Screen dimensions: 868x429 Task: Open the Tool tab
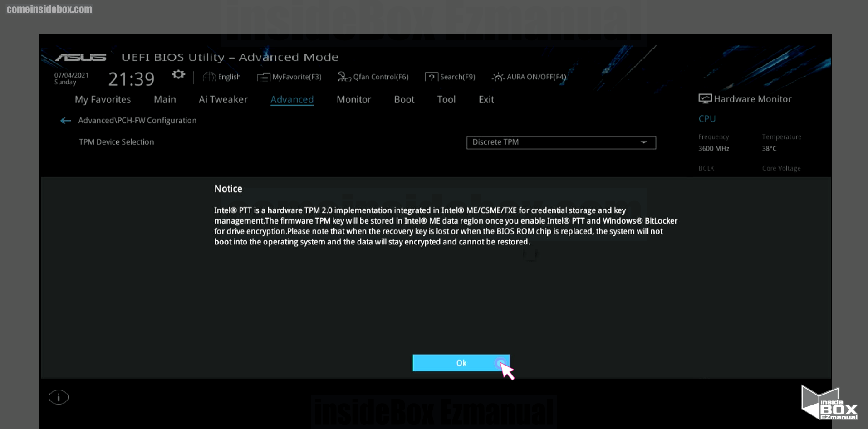click(x=446, y=100)
